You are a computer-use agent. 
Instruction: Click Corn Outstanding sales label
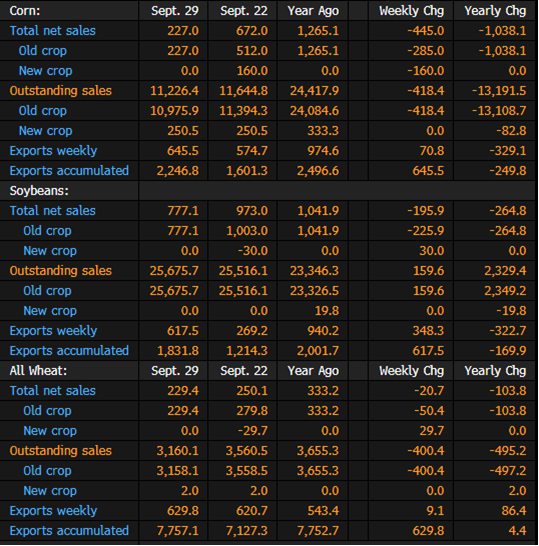click(x=61, y=91)
